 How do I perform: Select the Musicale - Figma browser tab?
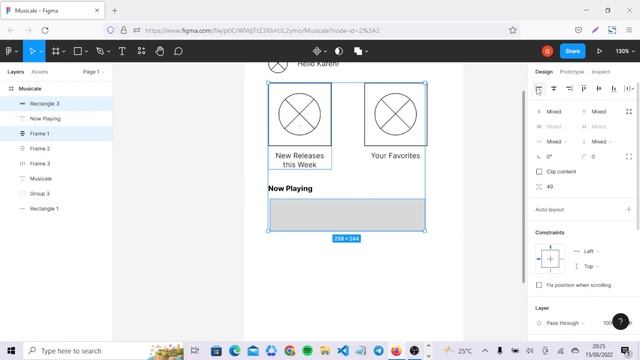click(53, 11)
